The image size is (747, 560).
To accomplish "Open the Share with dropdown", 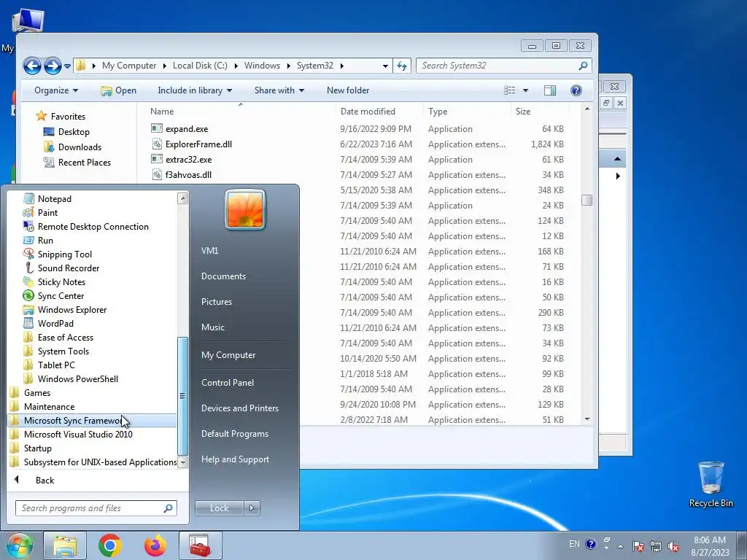I will pos(279,90).
